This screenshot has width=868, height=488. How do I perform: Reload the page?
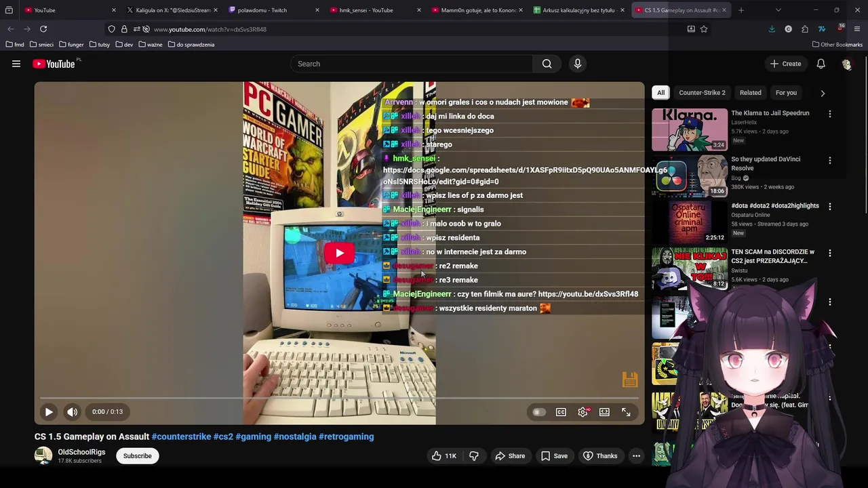pyautogui.click(x=43, y=29)
